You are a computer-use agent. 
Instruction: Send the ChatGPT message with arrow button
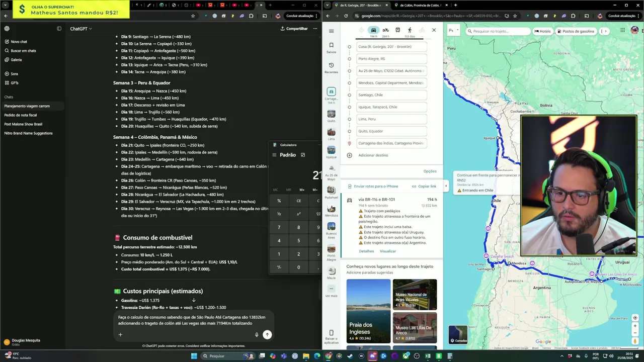click(x=267, y=335)
